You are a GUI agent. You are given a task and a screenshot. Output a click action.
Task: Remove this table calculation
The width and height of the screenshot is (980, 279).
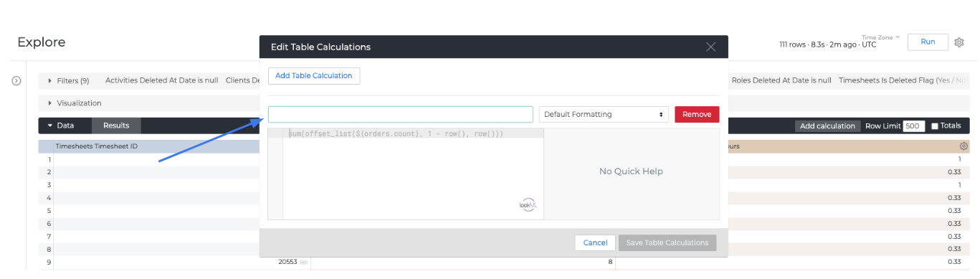click(x=697, y=114)
